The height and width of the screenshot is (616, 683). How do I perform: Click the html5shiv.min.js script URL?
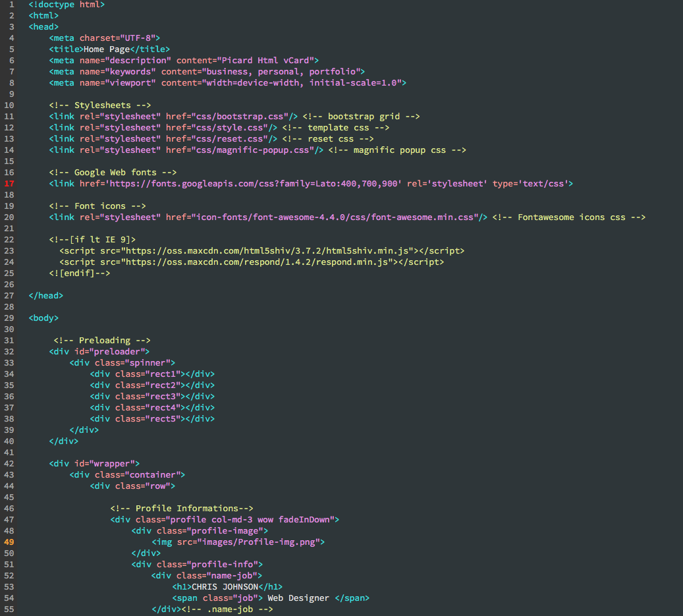point(268,251)
